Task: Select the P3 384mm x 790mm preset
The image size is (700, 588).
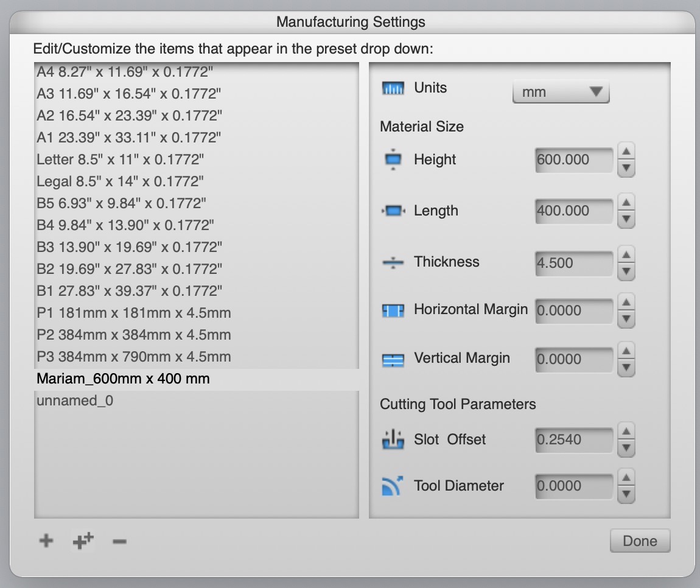Action: [134, 357]
